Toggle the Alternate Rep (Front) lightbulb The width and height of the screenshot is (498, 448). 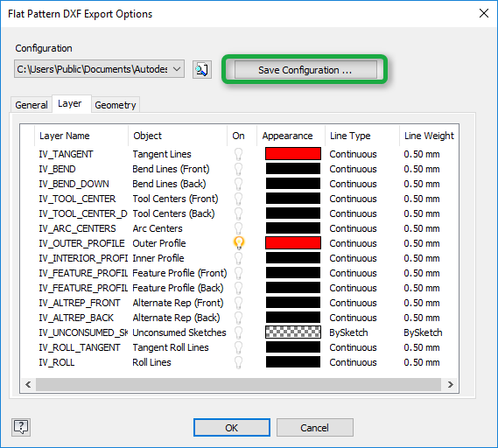tap(239, 304)
